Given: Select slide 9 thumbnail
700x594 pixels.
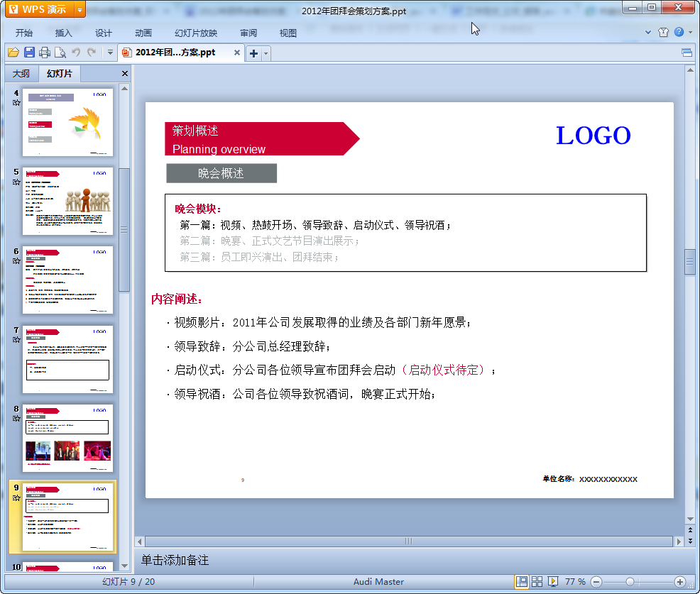Looking at the screenshot, I should pyautogui.click(x=68, y=517).
